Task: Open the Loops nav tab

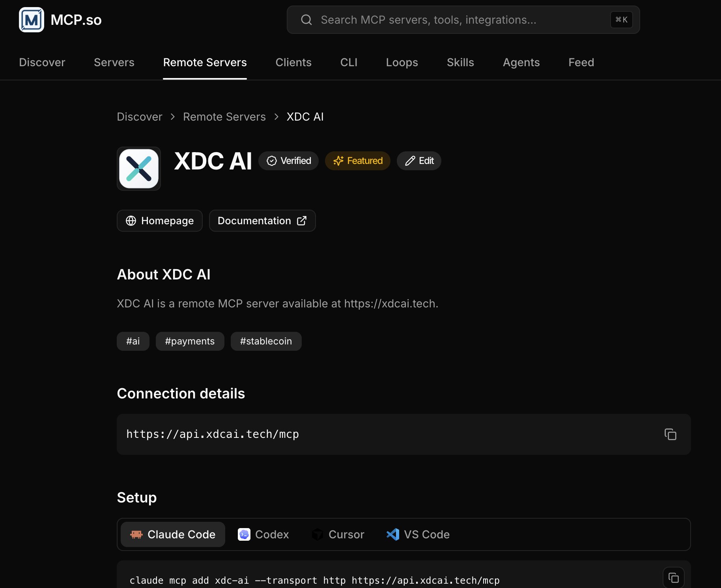Action: pos(402,62)
